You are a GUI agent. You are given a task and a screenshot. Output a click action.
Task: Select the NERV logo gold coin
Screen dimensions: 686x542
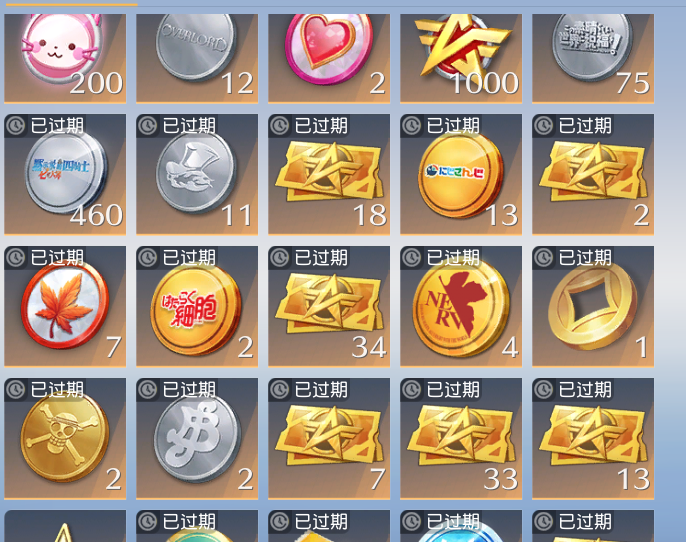(x=461, y=306)
